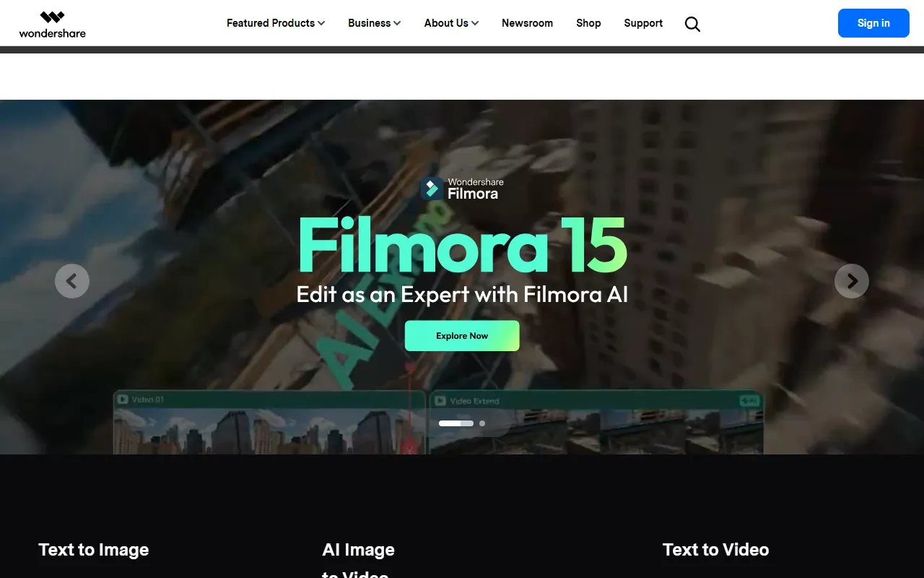Click the Explore Now button

(x=462, y=336)
